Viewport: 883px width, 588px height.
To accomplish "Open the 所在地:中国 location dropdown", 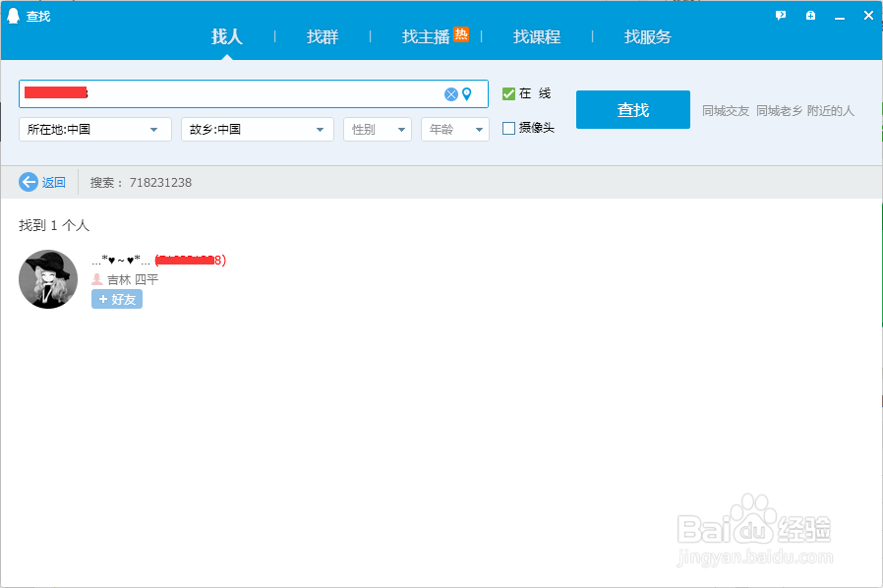I will pyautogui.click(x=95, y=130).
